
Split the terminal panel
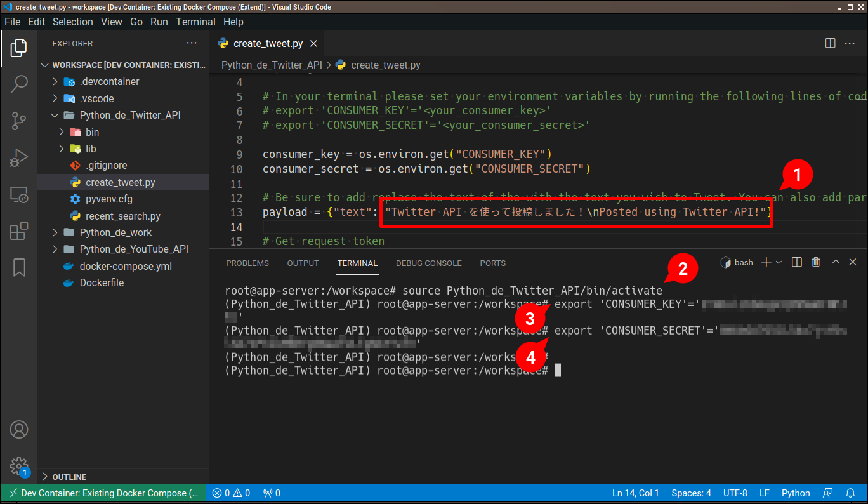click(x=797, y=262)
